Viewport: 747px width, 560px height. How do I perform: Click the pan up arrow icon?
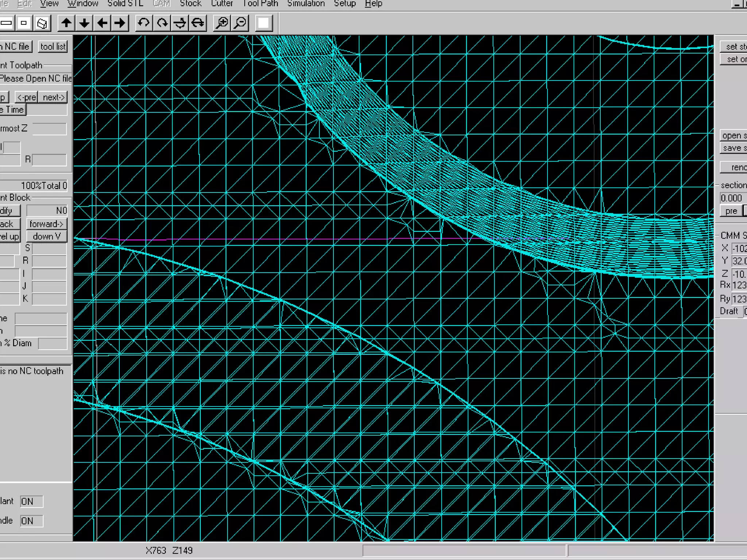66,23
